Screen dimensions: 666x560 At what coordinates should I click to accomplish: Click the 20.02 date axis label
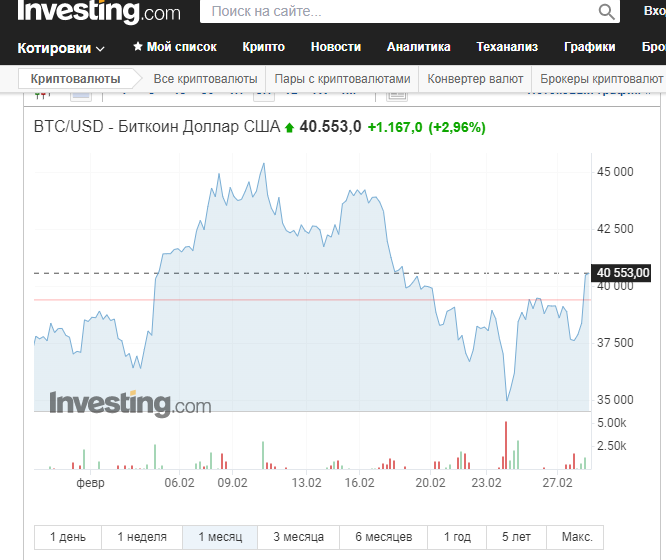pos(430,483)
